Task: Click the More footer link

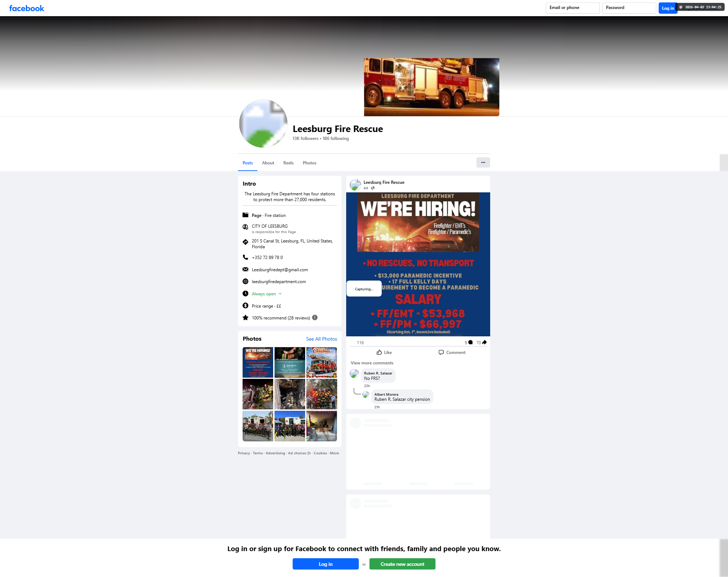Action: point(334,453)
